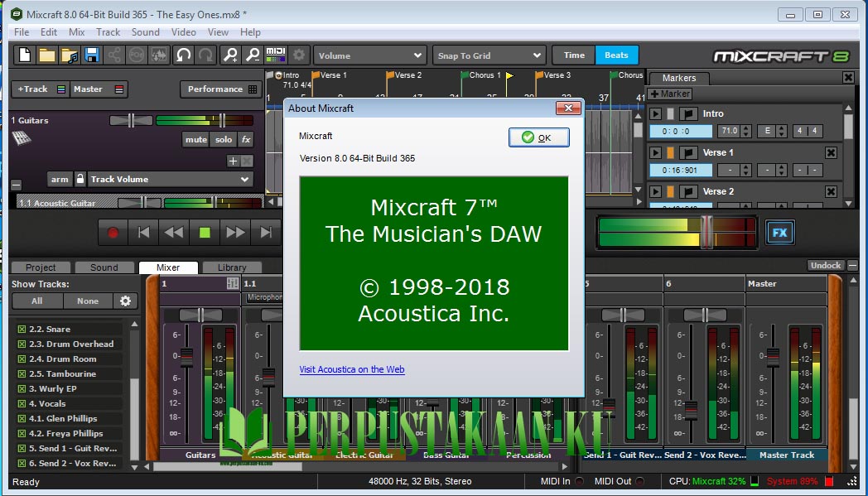Click OK in About Mixcraft dialog
This screenshot has width=868, height=496.
[538, 137]
